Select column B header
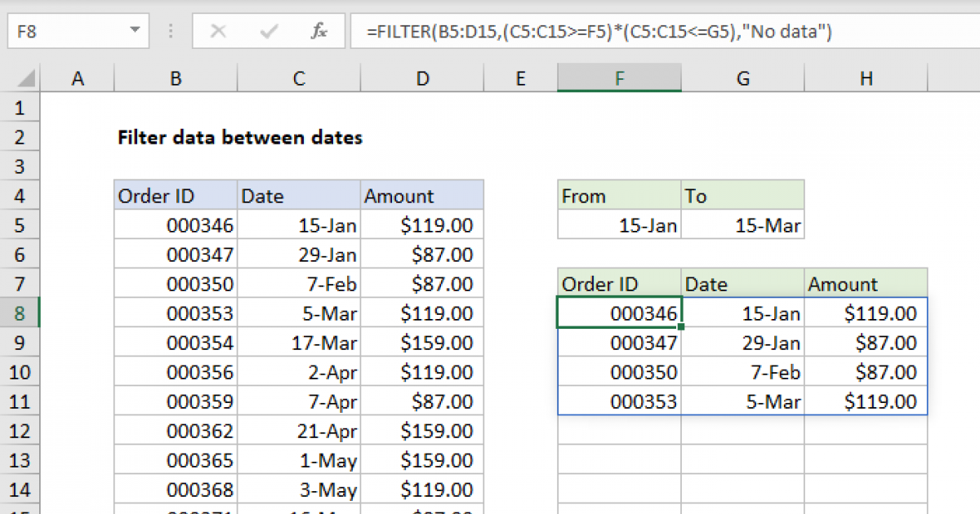The height and width of the screenshot is (514, 980). coord(175,78)
